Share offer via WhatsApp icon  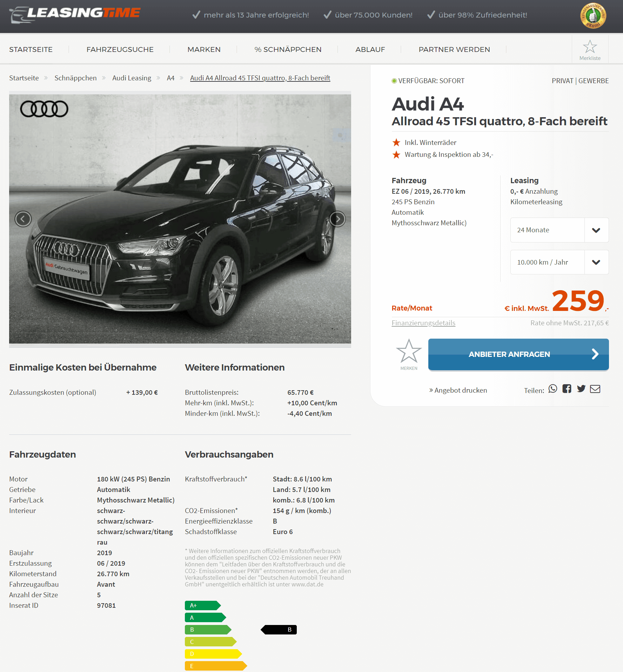[553, 389]
